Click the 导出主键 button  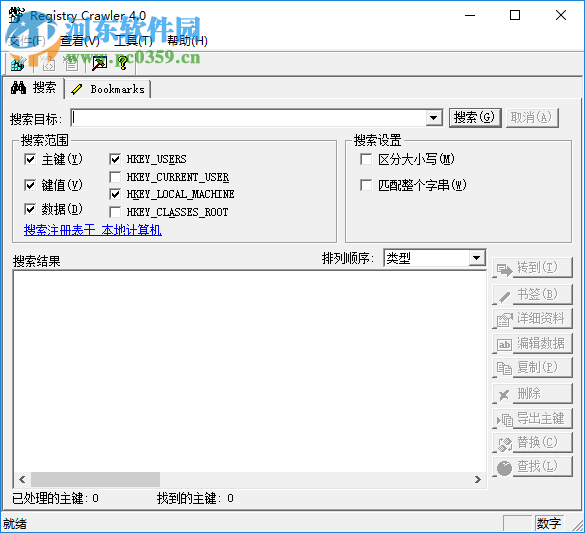coord(532,418)
